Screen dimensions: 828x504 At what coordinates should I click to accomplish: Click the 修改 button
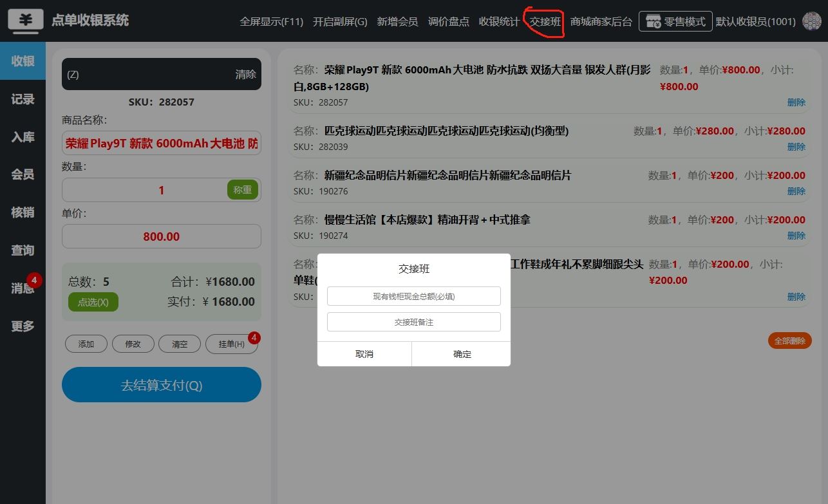point(133,344)
